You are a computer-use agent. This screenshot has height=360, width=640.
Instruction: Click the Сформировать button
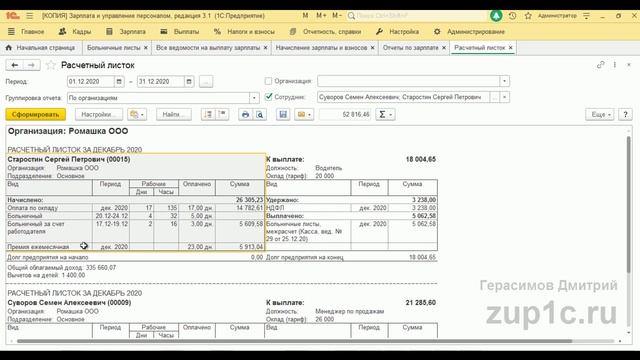coord(36,115)
